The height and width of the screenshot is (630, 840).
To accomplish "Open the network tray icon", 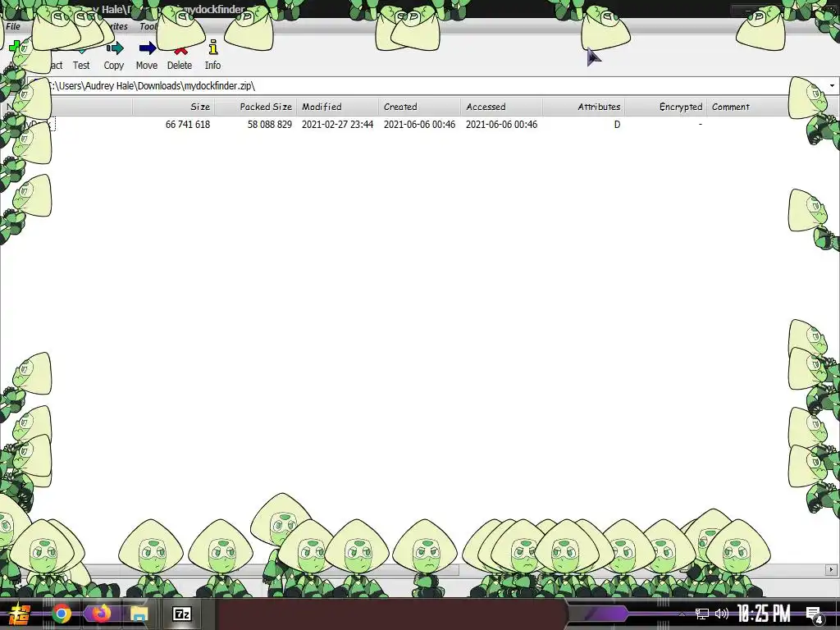I will pos(702,614).
